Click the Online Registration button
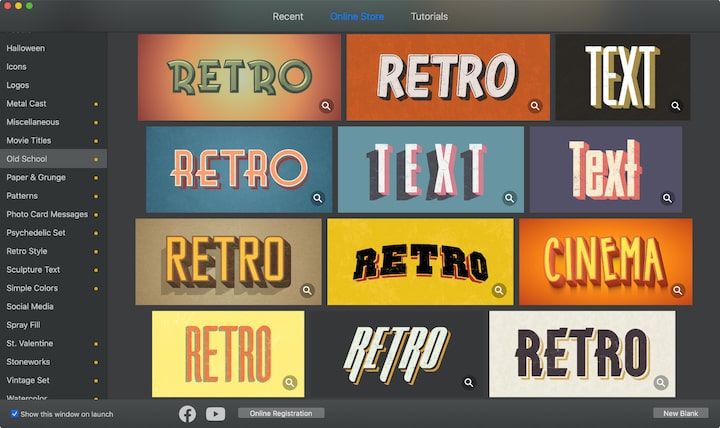 pyautogui.click(x=281, y=413)
